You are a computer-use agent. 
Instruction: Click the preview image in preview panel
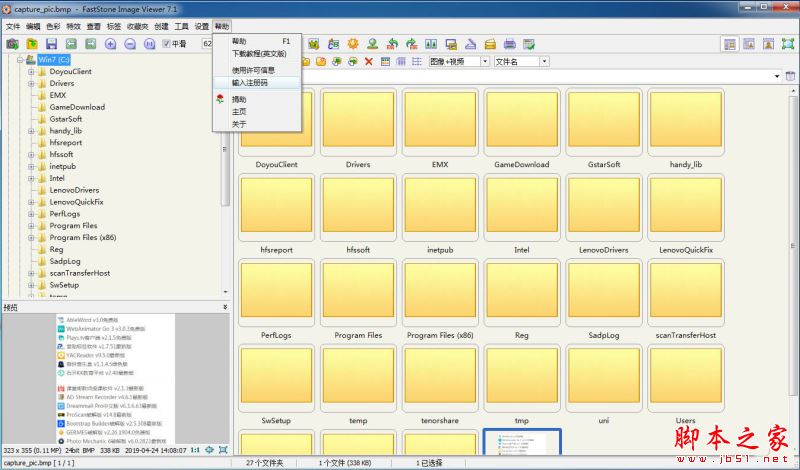click(x=115, y=379)
